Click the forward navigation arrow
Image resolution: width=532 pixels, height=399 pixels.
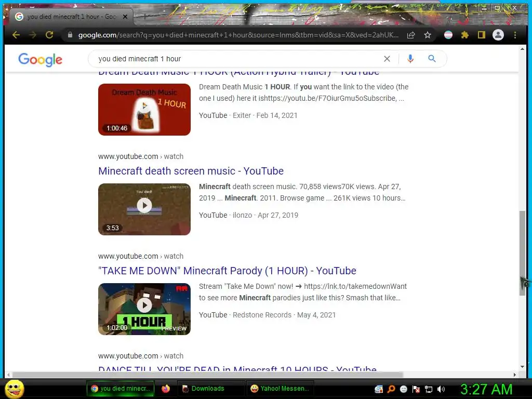click(x=33, y=35)
